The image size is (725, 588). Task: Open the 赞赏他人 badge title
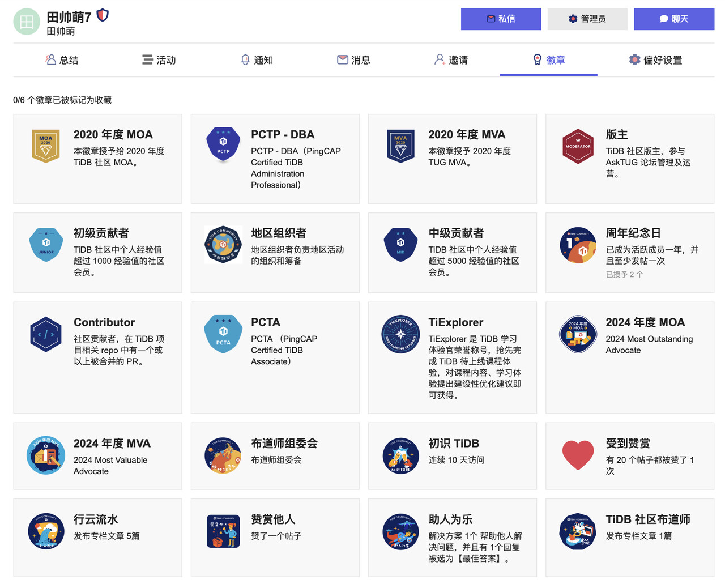coord(274,519)
